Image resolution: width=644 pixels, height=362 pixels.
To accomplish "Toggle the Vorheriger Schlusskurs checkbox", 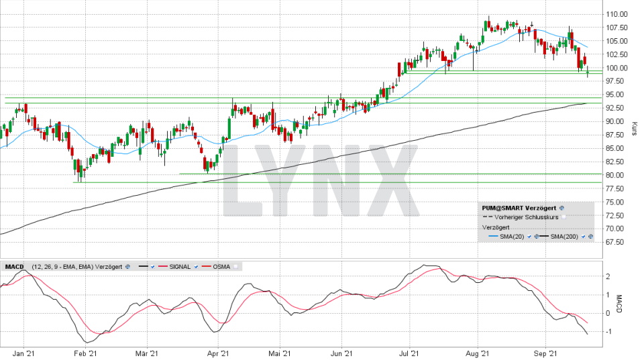I will (565, 217).
